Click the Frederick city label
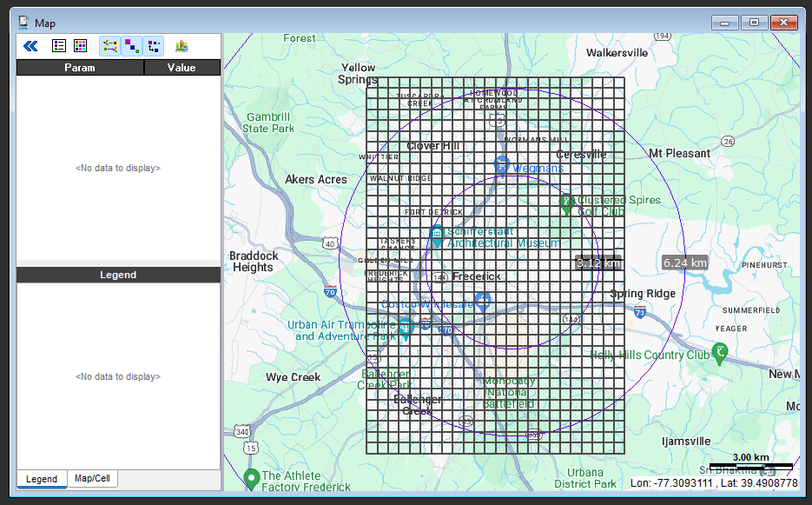Screen dimensions: 812x505 click(477, 276)
